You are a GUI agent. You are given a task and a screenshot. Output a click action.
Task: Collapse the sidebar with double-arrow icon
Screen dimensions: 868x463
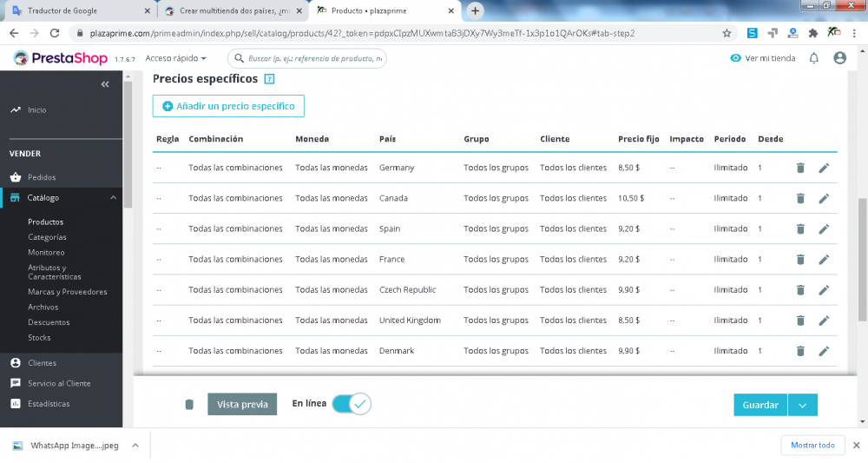[105, 84]
